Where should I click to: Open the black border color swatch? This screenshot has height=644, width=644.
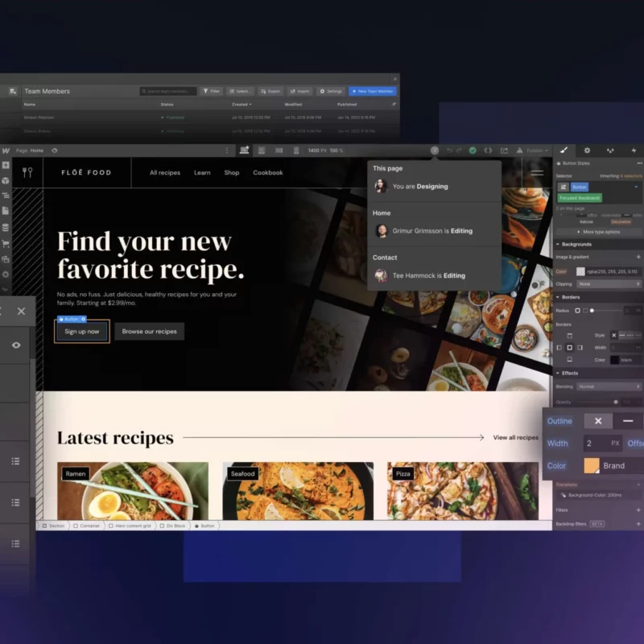pyautogui.click(x=614, y=360)
